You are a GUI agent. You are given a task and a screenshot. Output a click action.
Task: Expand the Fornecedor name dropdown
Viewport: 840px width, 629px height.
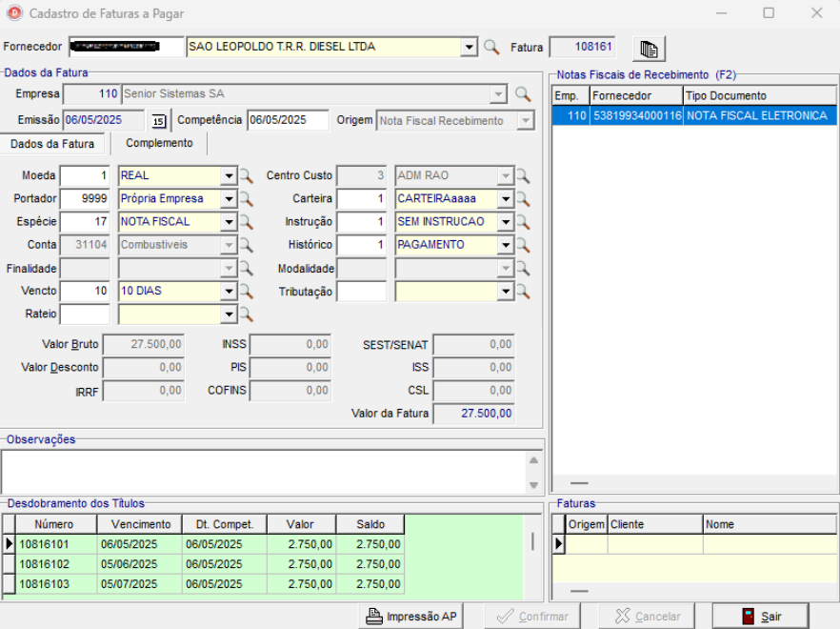468,47
